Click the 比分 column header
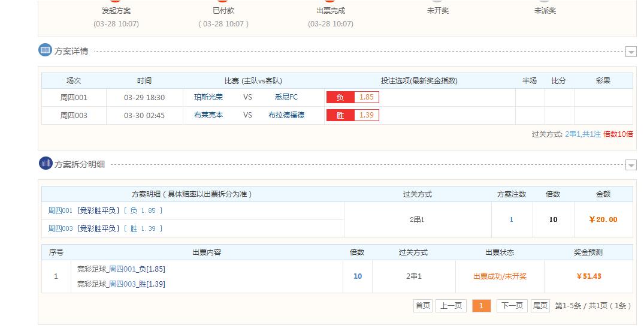644x334 pixels. click(558, 81)
